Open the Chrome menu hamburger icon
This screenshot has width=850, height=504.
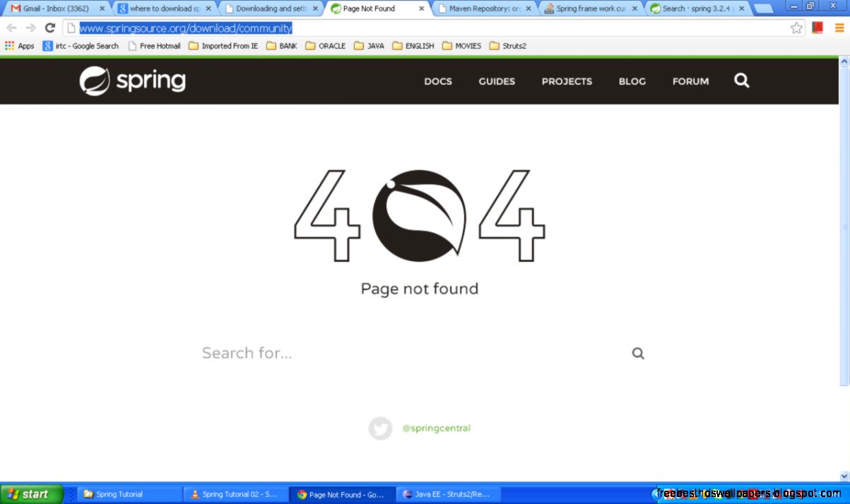tap(839, 28)
